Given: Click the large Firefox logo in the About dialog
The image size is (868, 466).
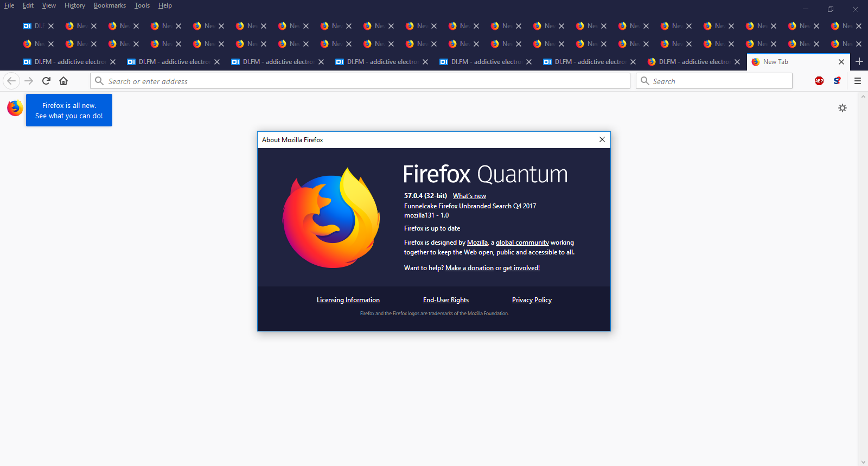Looking at the screenshot, I should (331, 218).
